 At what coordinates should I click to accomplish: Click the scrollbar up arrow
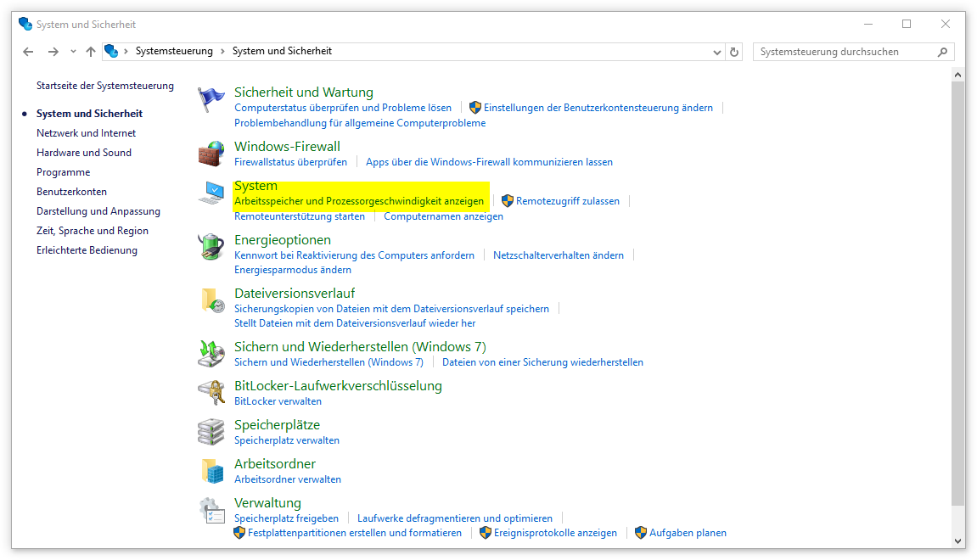(958, 75)
